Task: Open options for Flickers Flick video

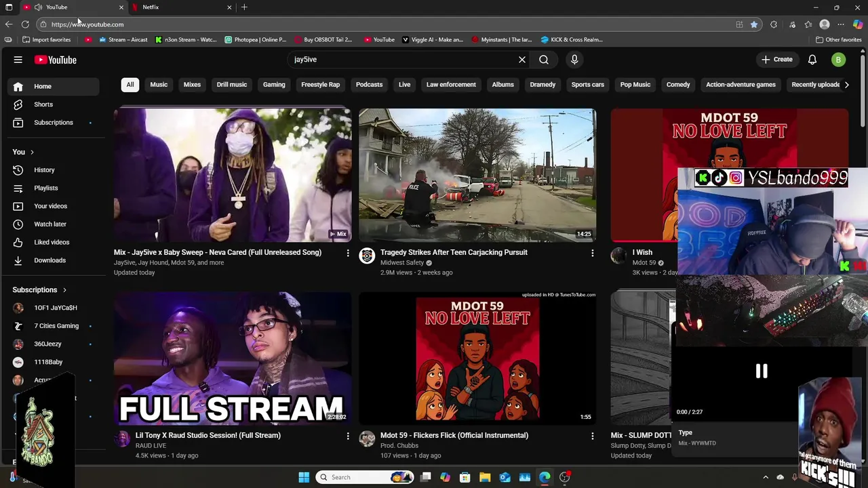Action: [x=593, y=436]
